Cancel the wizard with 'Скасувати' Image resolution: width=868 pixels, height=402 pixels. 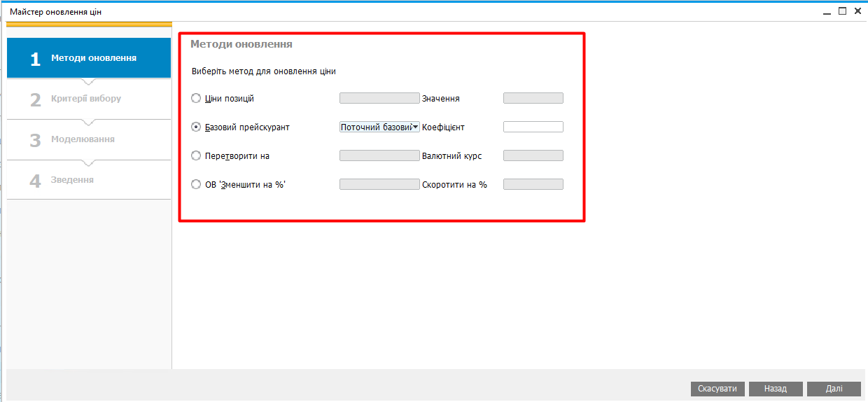(x=717, y=389)
